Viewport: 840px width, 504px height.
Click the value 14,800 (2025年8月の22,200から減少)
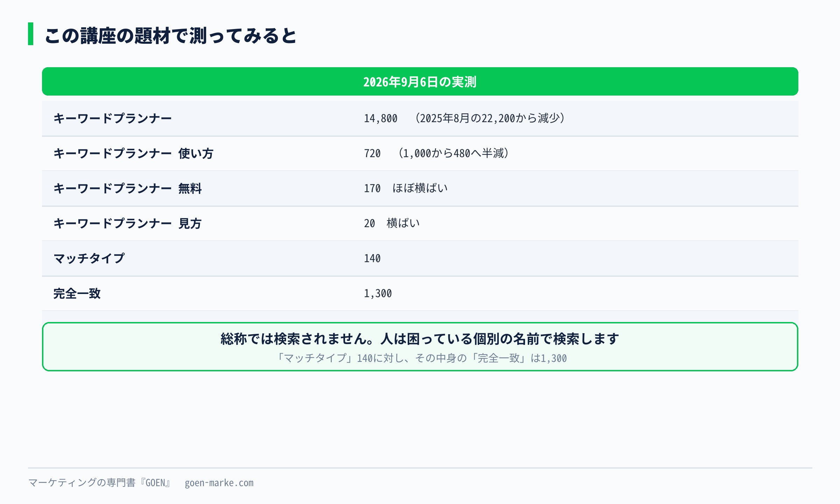tap(464, 118)
